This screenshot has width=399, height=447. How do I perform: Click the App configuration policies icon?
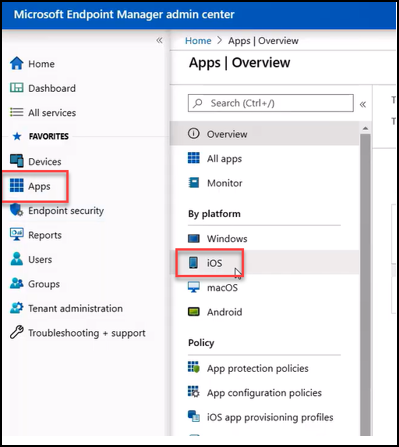pyautogui.click(x=194, y=392)
